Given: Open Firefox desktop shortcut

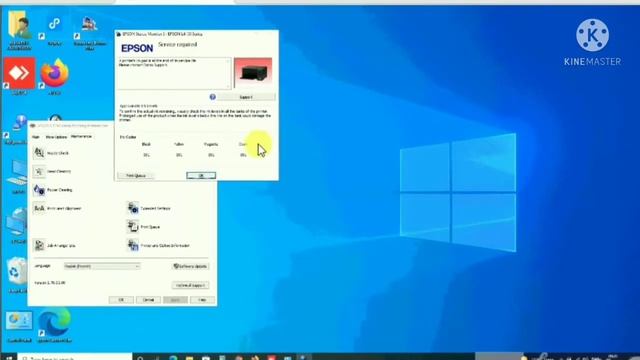Looking at the screenshot, I should point(54,76).
